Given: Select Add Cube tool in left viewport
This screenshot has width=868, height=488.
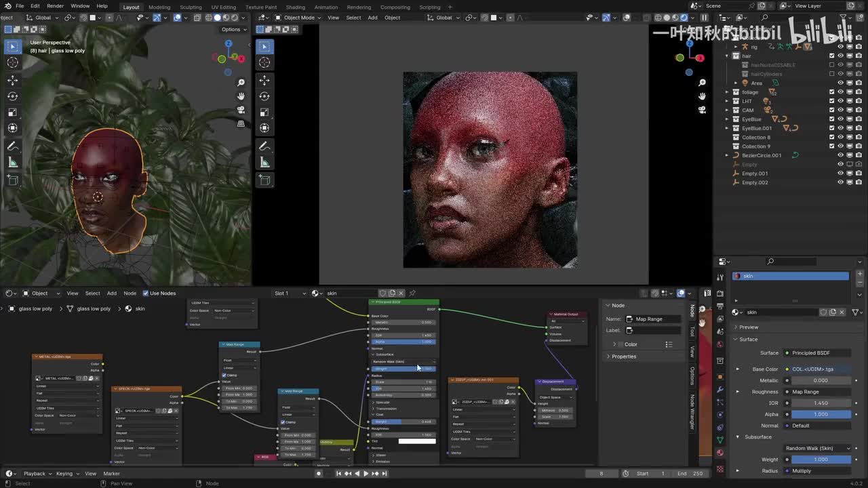Looking at the screenshot, I should [12, 180].
